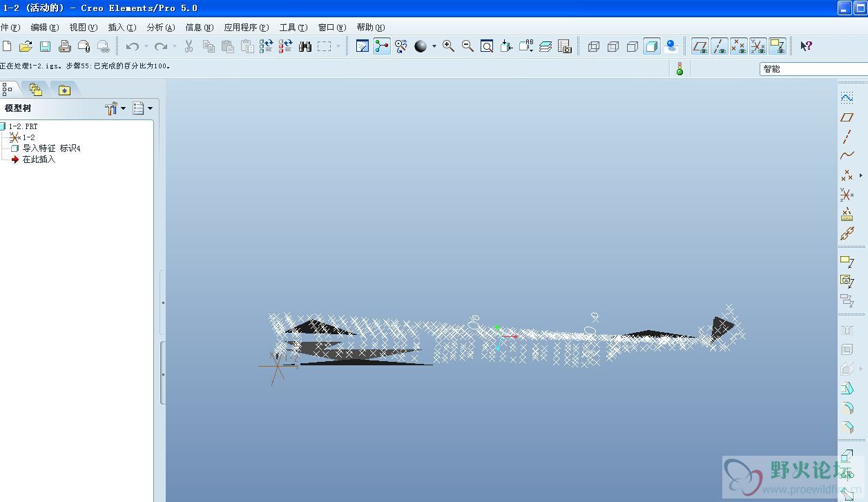Open the appearance gallery dropdown arrow

pos(434,46)
